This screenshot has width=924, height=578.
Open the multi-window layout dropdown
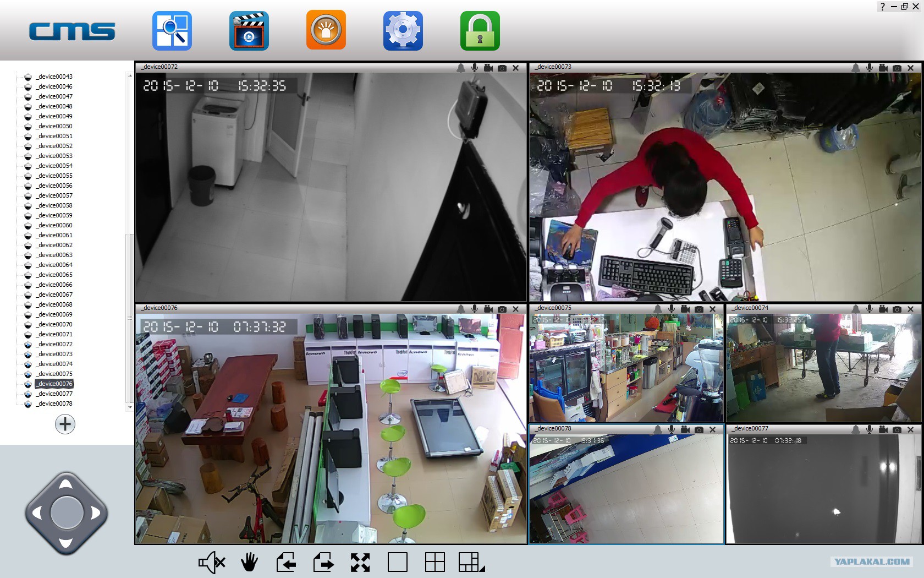coord(472,563)
